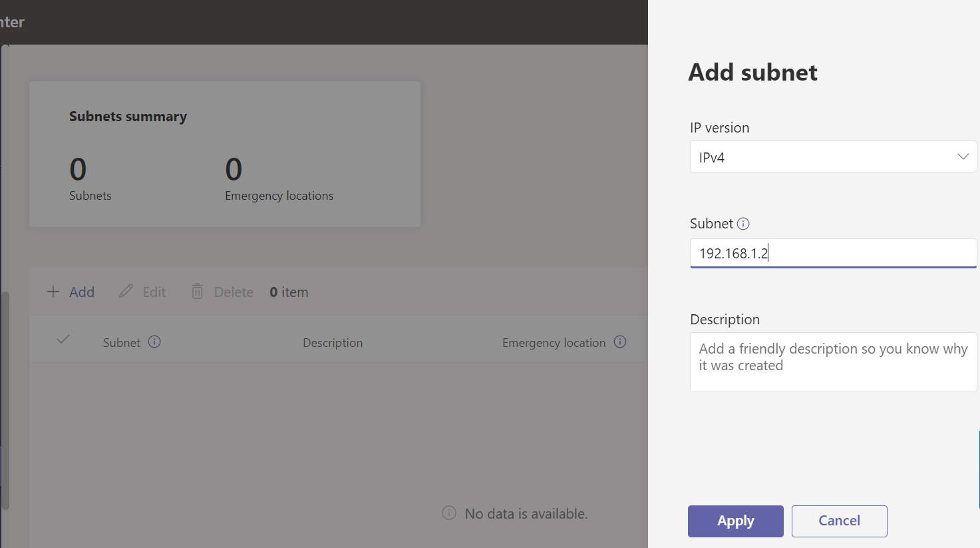The width and height of the screenshot is (980, 548).
Task: Click the Subnets count in summary card
Action: (x=78, y=170)
